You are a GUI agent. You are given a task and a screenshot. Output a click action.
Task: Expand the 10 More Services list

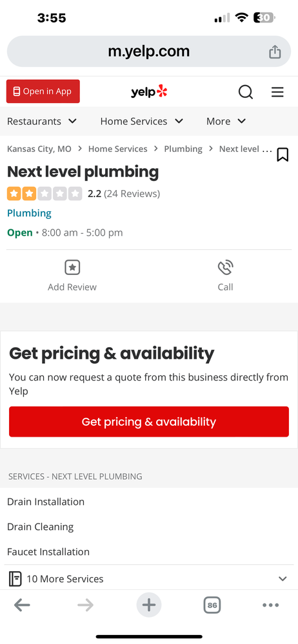(x=149, y=579)
